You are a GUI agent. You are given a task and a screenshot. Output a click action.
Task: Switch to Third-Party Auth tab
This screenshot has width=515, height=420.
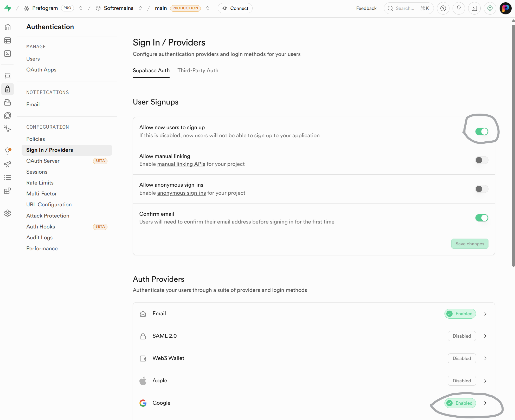tap(198, 70)
